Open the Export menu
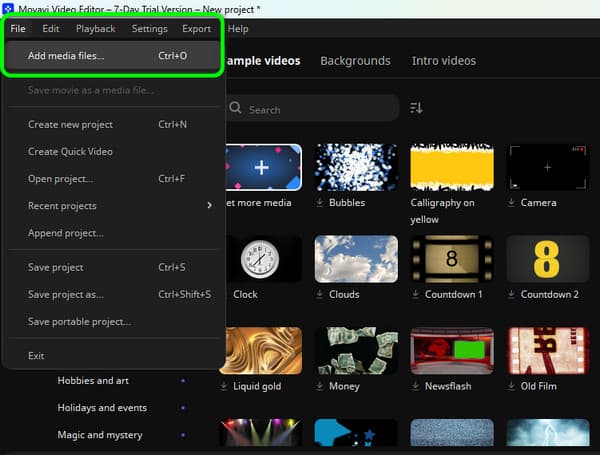This screenshot has width=600, height=455. click(196, 29)
